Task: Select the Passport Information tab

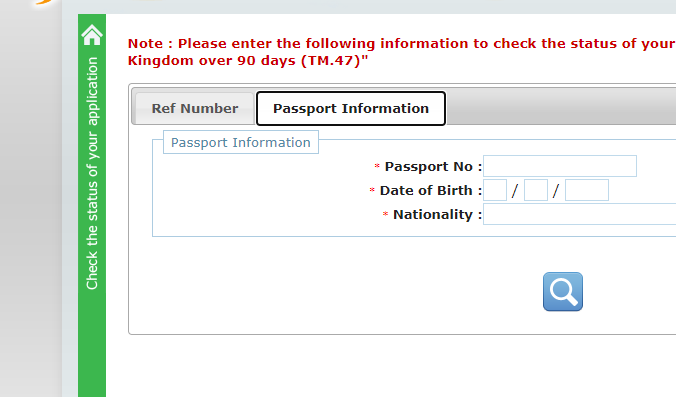Action: 351,108
